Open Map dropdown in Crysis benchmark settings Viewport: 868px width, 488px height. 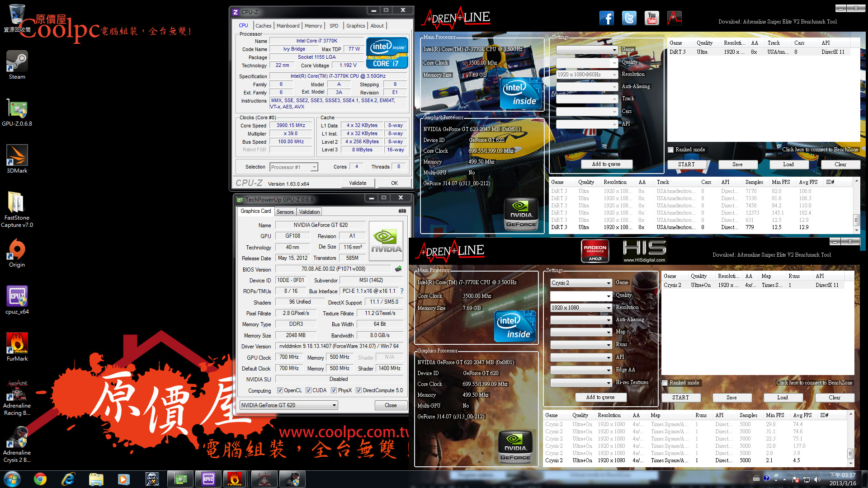pos(581,332)
